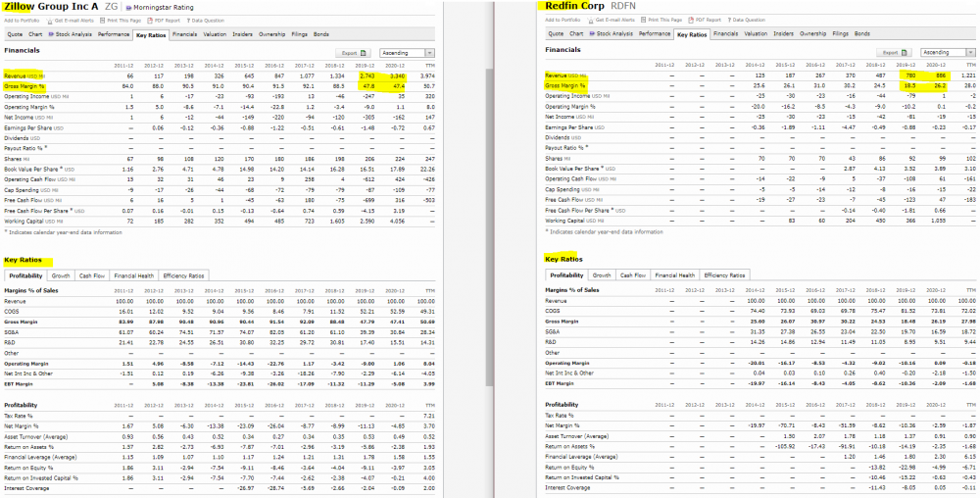Click Redfin 2019-12 revenue value 780
Image resolution: width=980 pixels, height=498 pixels.
(x=910, y=75)
